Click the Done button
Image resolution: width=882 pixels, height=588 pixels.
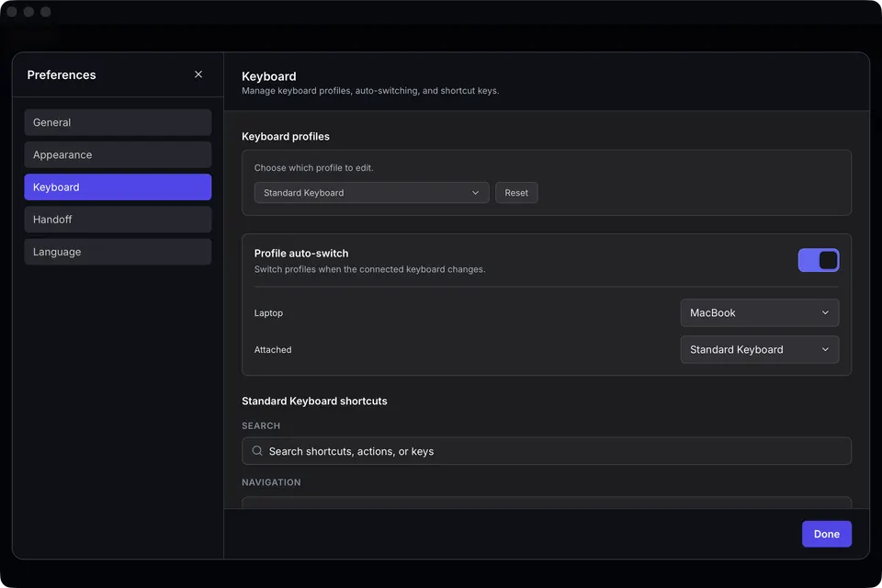826,534
